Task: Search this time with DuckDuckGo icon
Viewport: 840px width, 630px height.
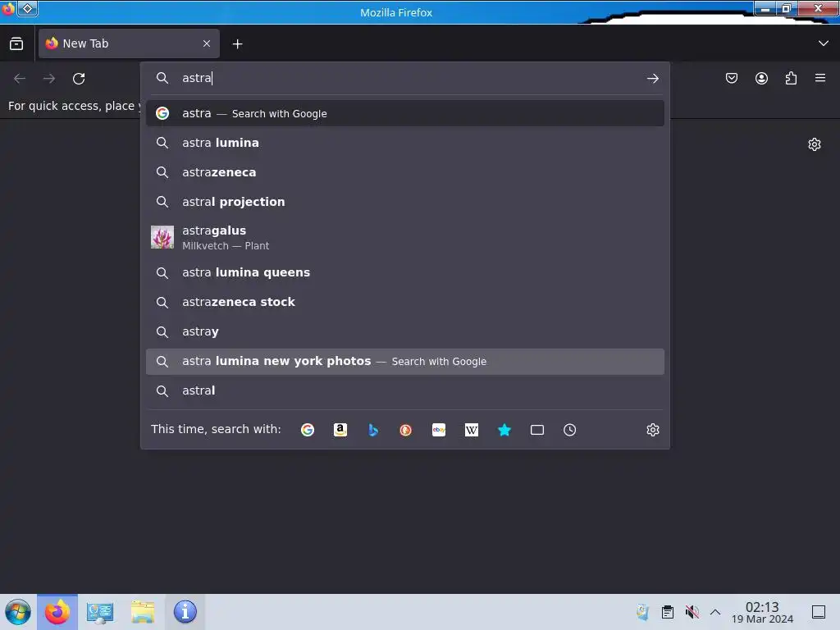Action: point(406,430)
